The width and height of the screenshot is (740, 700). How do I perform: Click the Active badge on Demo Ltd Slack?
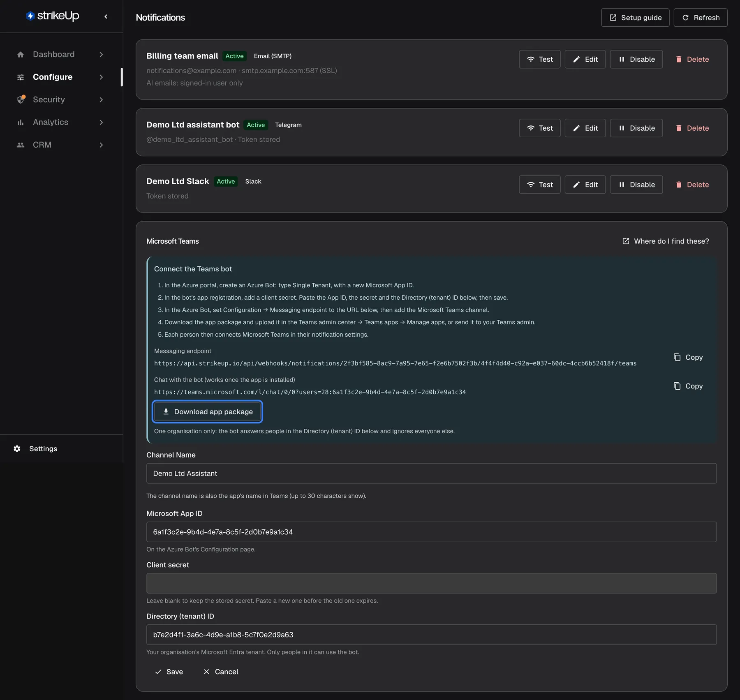pyautogui.click(x=226, y=181)
